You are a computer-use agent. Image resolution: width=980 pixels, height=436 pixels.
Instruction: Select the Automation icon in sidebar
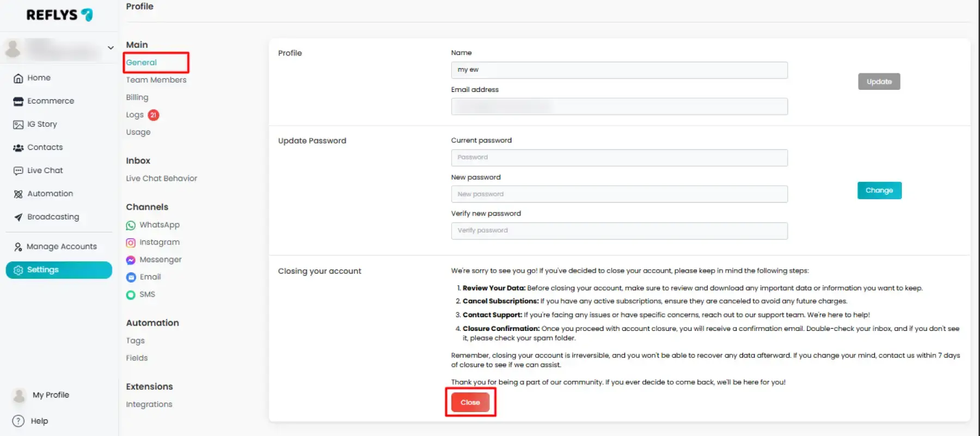pos(18,194)
